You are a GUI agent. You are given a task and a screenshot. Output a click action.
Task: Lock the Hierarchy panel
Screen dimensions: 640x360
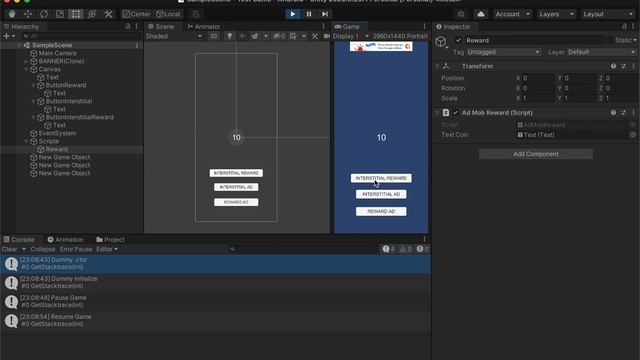pyautogui.click(x=128, y=27)
